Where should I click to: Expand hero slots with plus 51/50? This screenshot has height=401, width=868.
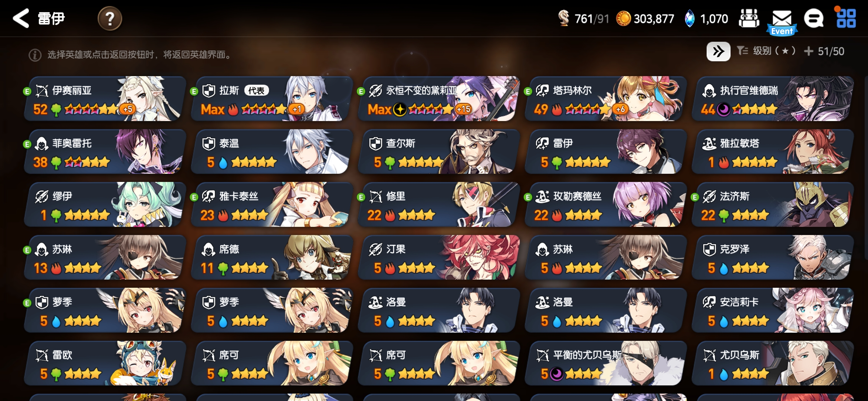click(824, 51)
